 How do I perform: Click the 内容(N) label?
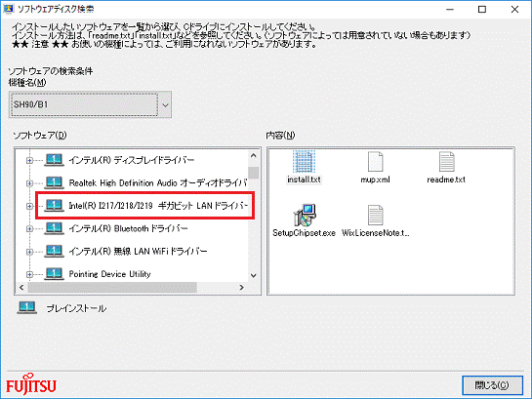click(280, 136)
